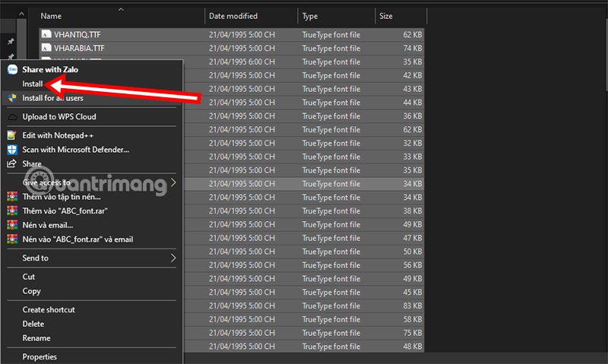Click the 48 KB size cell

(413, 347)
